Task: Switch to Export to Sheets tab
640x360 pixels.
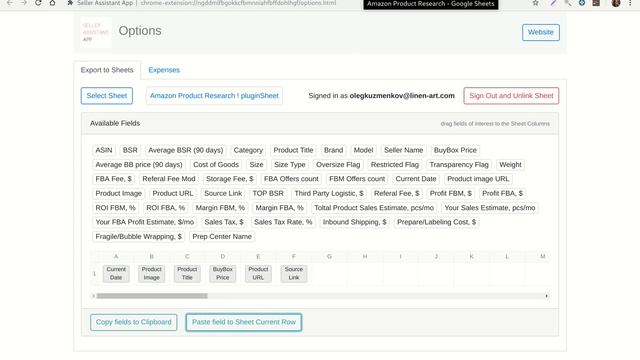Action: click(x=107, y=70)
